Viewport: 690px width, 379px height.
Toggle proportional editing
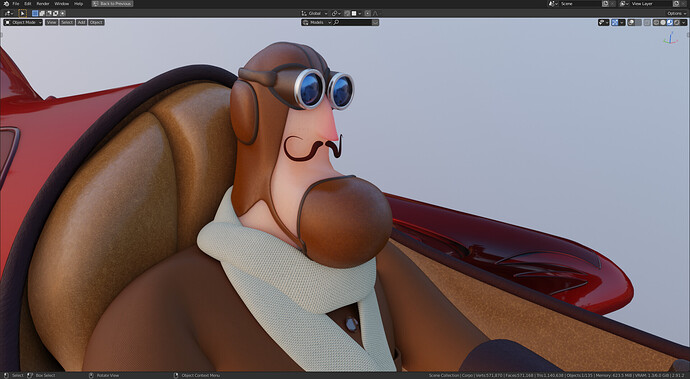(368, 14)
